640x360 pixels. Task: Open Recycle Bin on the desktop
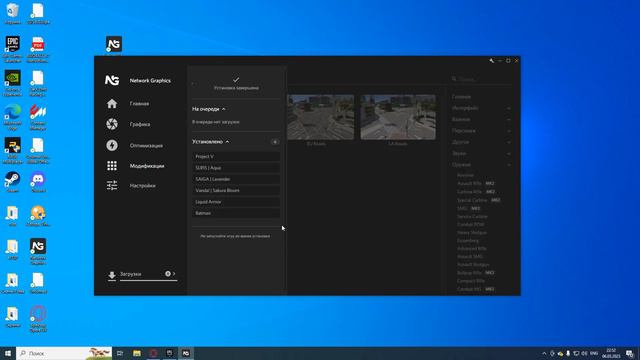(13, 13)
